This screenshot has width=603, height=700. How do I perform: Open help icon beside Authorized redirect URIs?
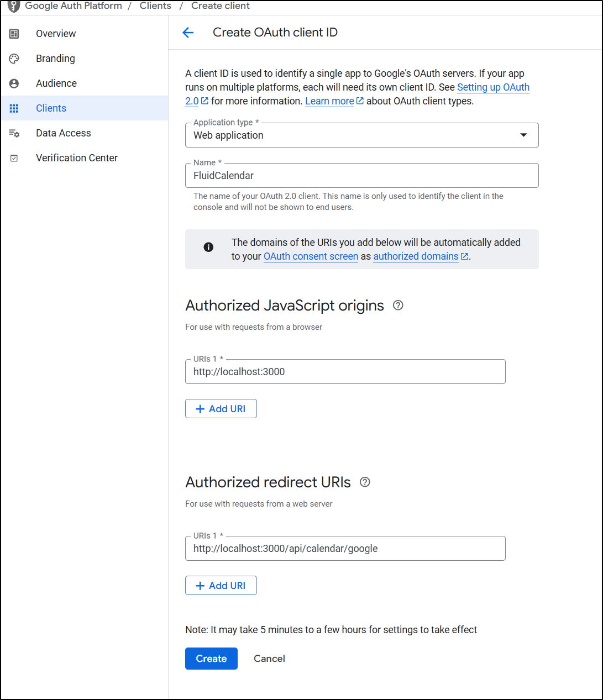pos(365,482)
